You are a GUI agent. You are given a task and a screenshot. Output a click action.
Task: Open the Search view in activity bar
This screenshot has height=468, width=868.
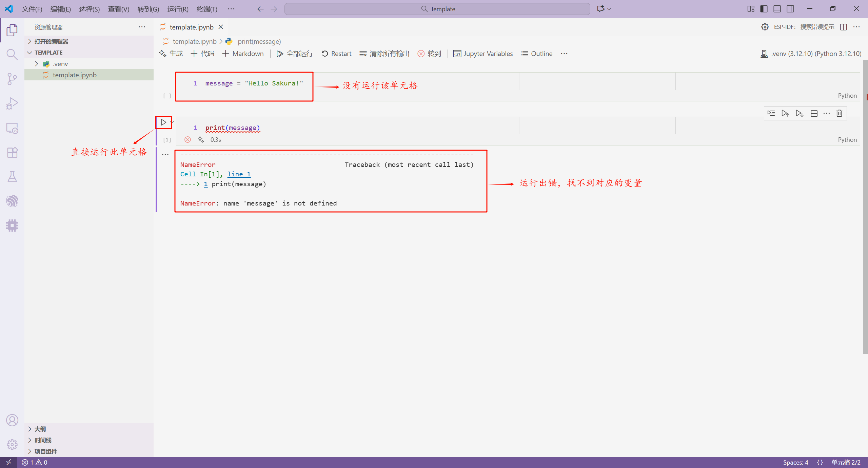click(12, 54)
